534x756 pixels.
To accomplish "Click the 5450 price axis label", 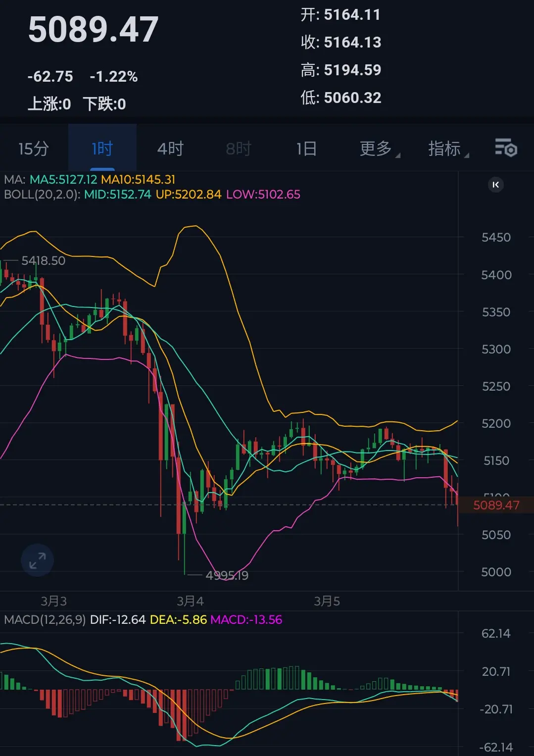I will 496,238.
